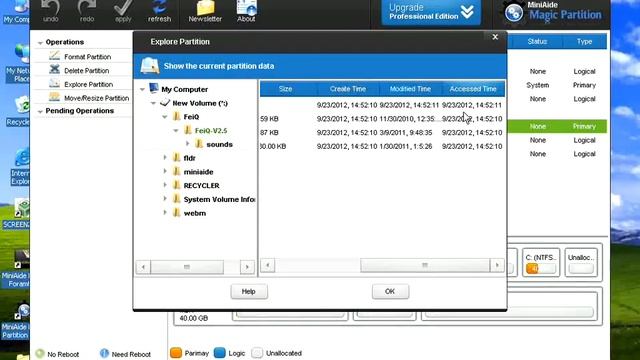This screenshot has height=360, width=640.
Task: Expand the fldr folder node
Action: pos(165,158)
